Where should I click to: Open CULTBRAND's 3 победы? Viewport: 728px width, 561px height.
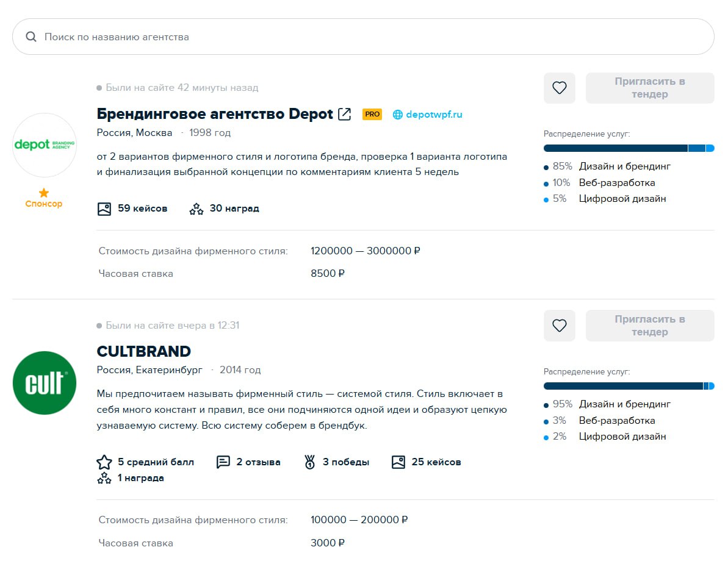[346, 462]
